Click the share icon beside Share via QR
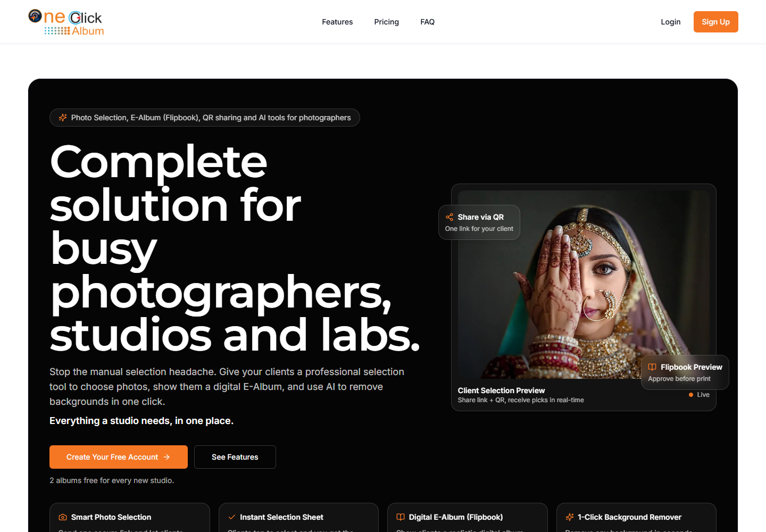This screenshot has height=532, width=766. pos(449,217)
